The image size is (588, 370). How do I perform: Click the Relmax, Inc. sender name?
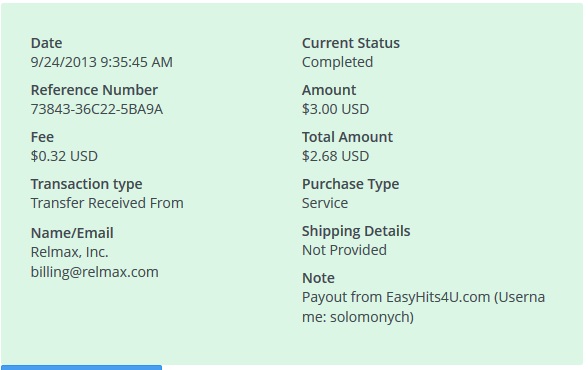pyautogui.click(x=69, y=252)
